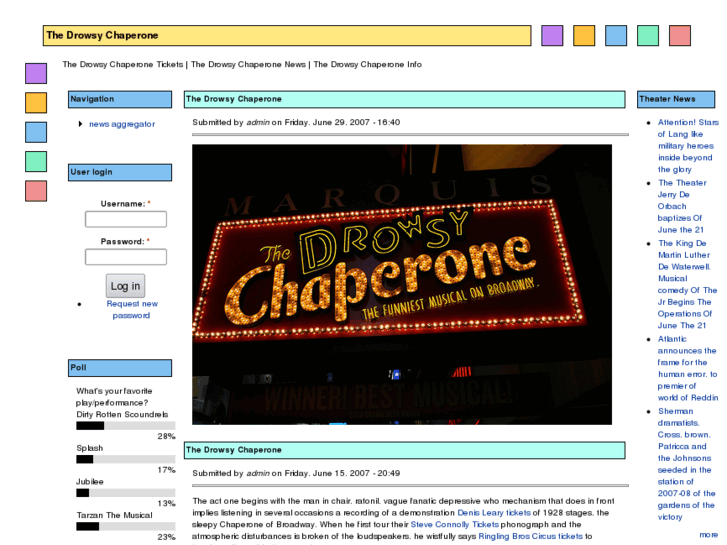This screenshot has height=545, width=727.
Task: Open The Drowsy Chaperone News menu
Action: coord(249,65)
